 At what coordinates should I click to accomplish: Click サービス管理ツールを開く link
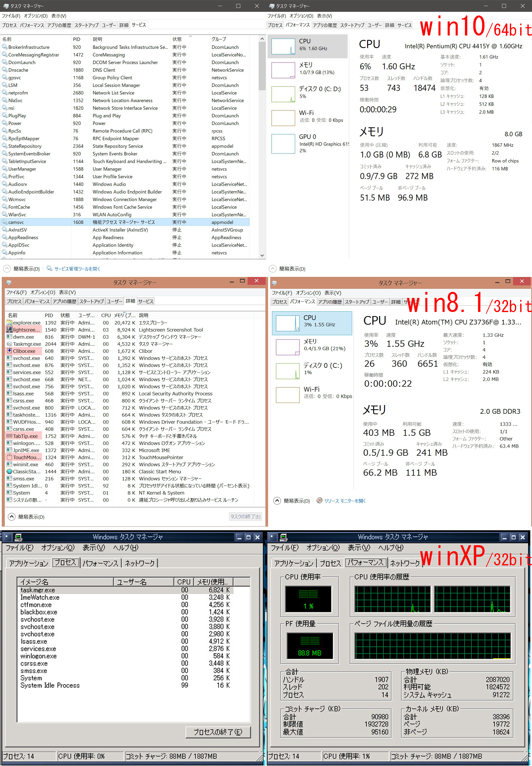click(77, 269)
